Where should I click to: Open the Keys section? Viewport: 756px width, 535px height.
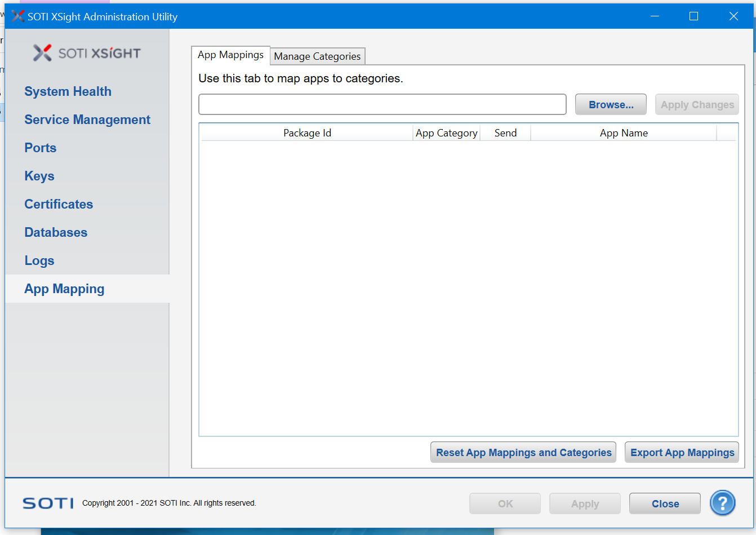39,176
